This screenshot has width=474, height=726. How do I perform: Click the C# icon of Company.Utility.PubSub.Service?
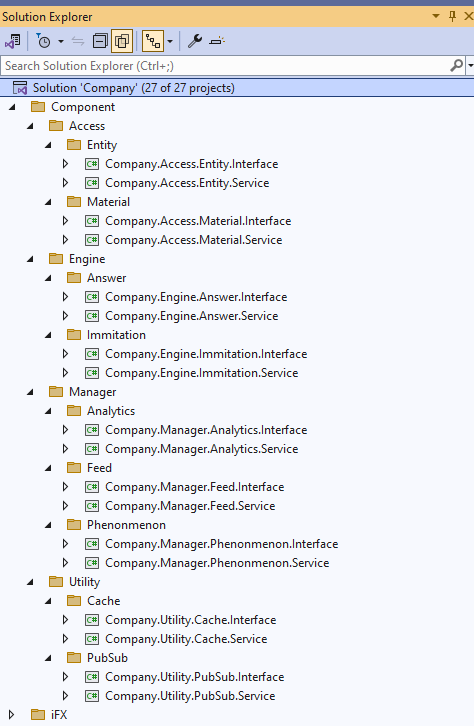point(92,695)
